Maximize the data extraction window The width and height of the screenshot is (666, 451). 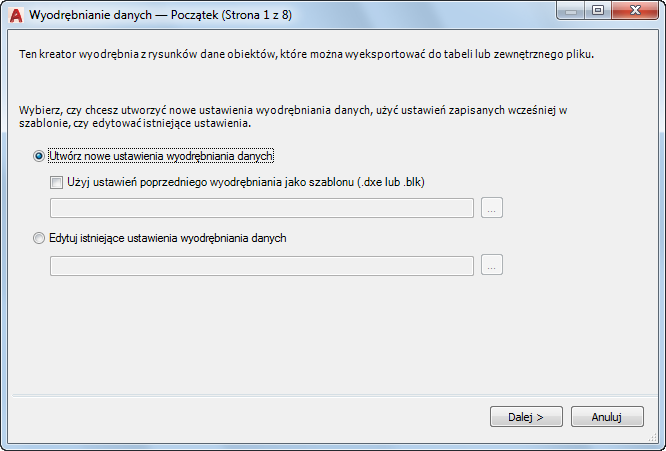tap(598, 11)
